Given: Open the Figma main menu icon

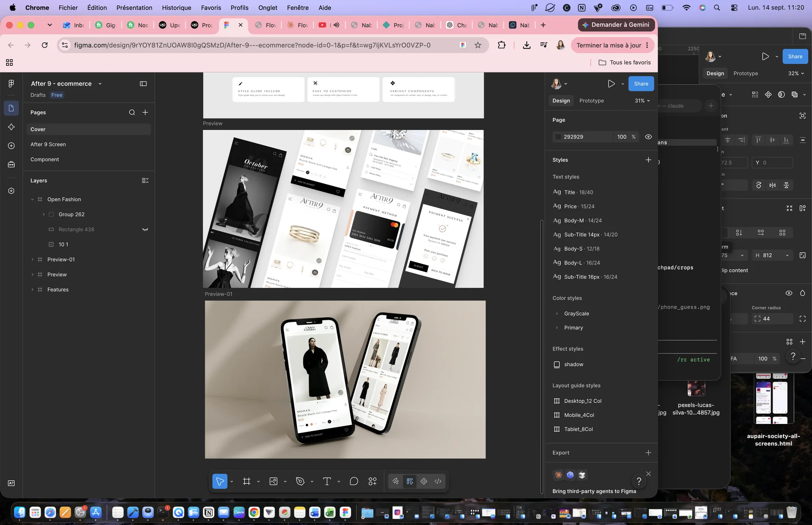Looking at the screenshot, I should pos(11,84).
